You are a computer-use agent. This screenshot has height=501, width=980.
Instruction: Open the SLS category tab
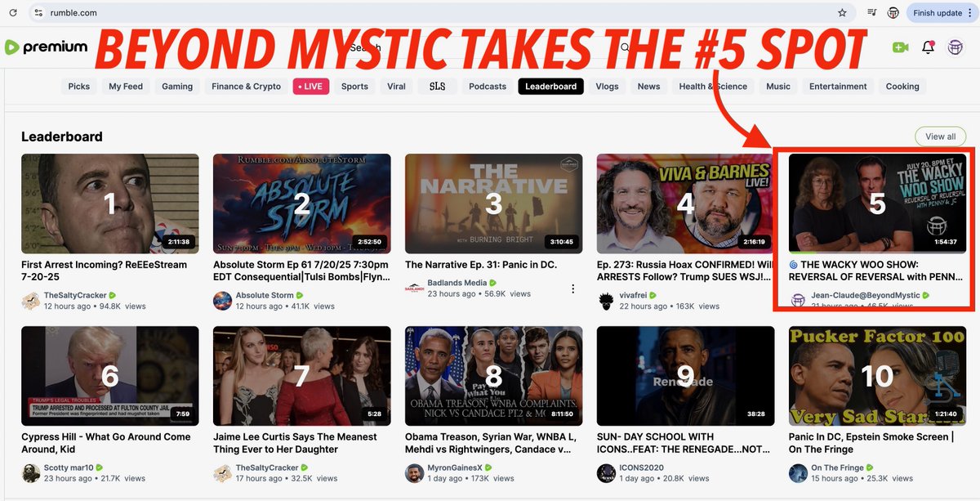437,86
